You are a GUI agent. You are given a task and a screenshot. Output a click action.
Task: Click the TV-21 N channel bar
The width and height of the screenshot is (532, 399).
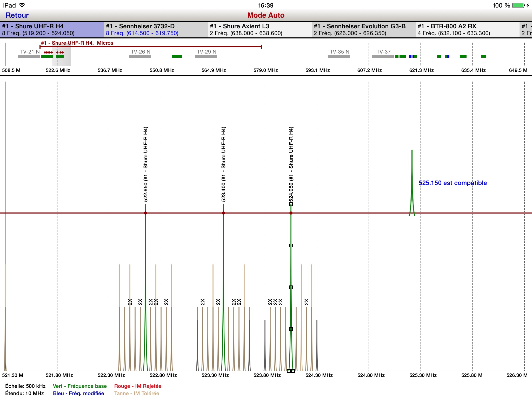pyautogui.click(x=29, y=56)
